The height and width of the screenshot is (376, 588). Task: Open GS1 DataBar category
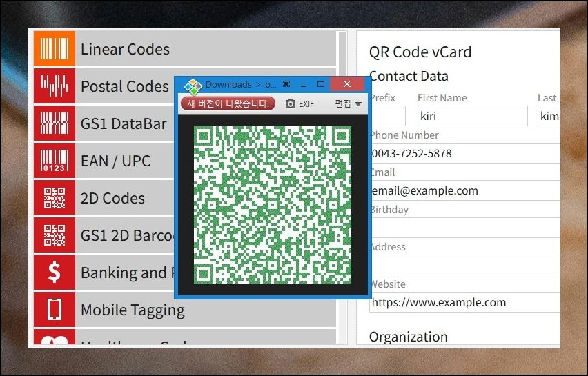pos(124,123)
